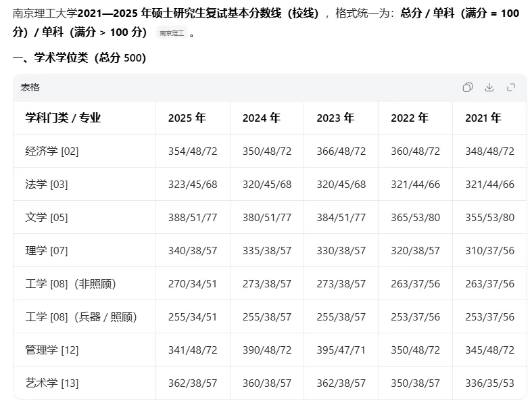Copy the table using the copy icon
The height and width of the screenshot is (403, 532).
pos(467,87)
